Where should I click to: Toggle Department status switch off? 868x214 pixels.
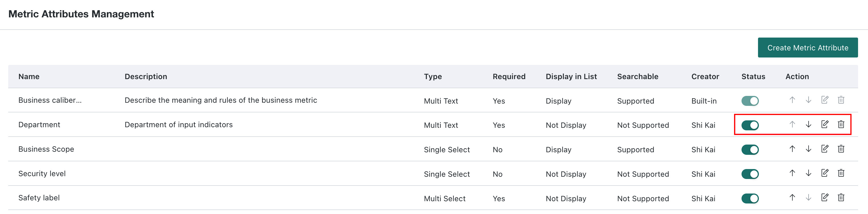[750, 125]
